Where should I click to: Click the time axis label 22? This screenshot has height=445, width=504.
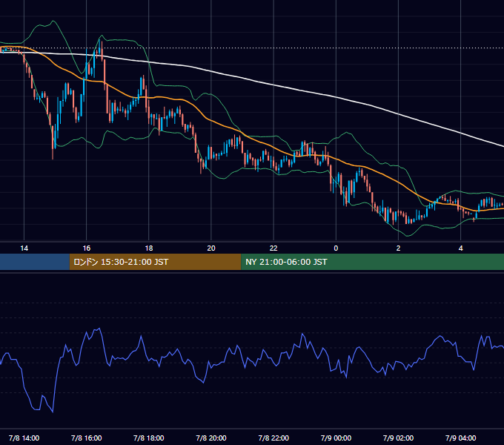pos(273,248)
